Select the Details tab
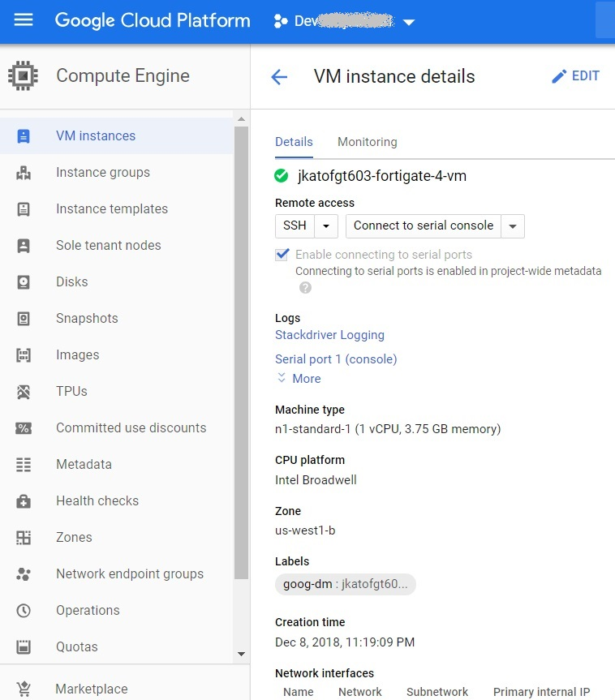The width and height of the screenshot is (615, 700). [294, 141]
